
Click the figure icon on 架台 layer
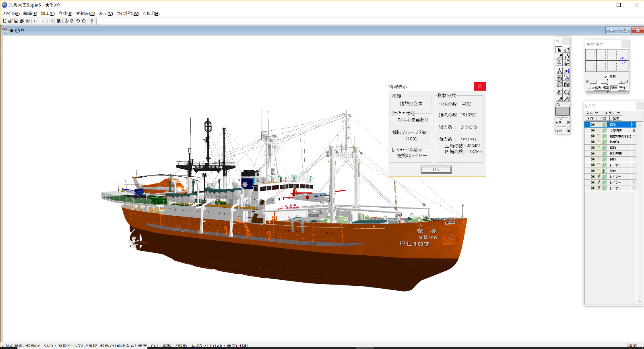click(604, 171)
